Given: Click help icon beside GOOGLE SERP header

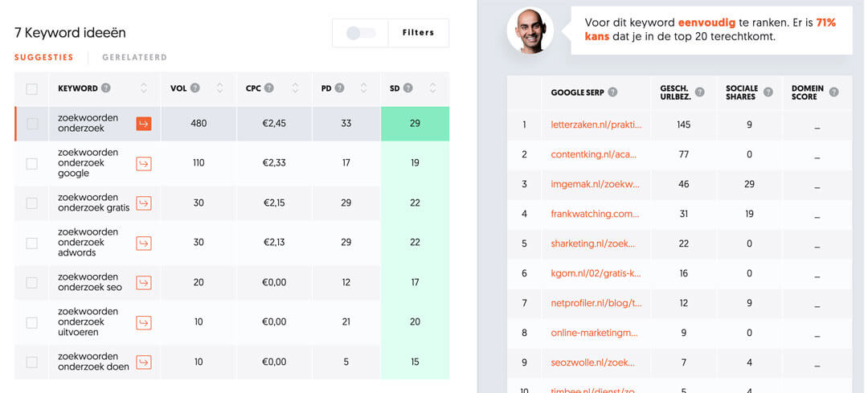Looking at the screenshot, I should 612,92.
